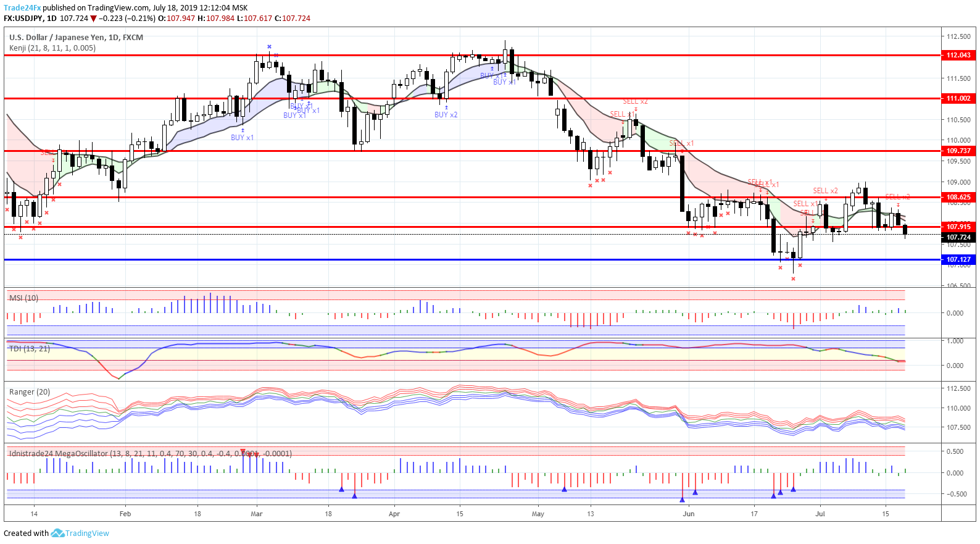The image size is (980, 544).
Task: Click the 109.737 red price label
Action: (958, 151)
